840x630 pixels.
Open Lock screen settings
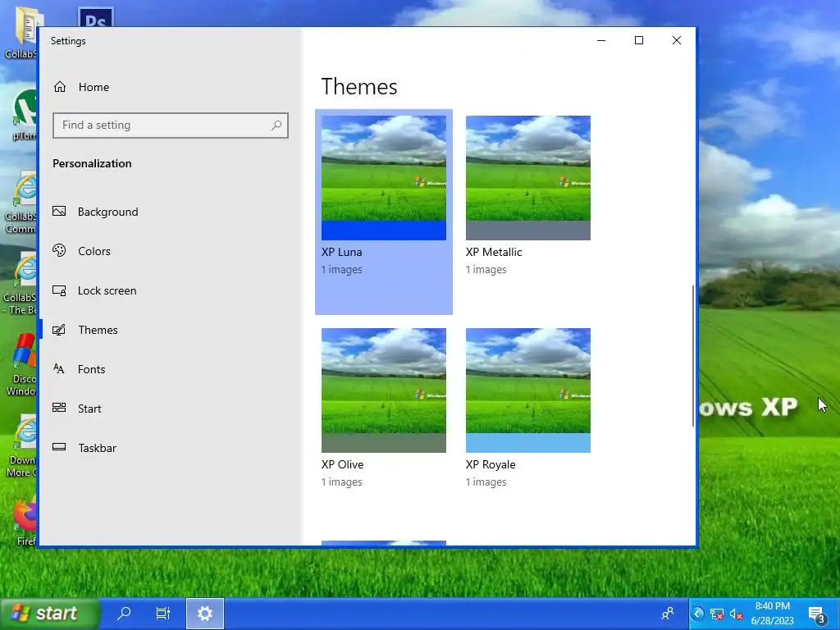point(94,290)
